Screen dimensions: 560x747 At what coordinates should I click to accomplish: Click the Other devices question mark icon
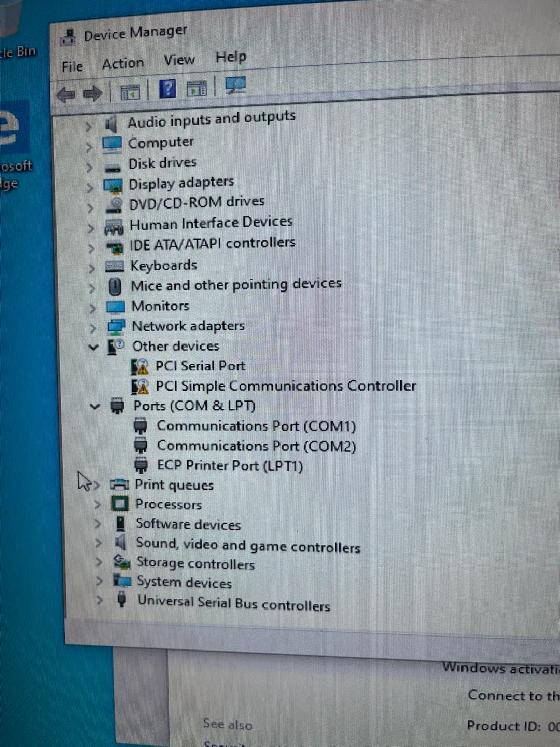pos(116,347)
